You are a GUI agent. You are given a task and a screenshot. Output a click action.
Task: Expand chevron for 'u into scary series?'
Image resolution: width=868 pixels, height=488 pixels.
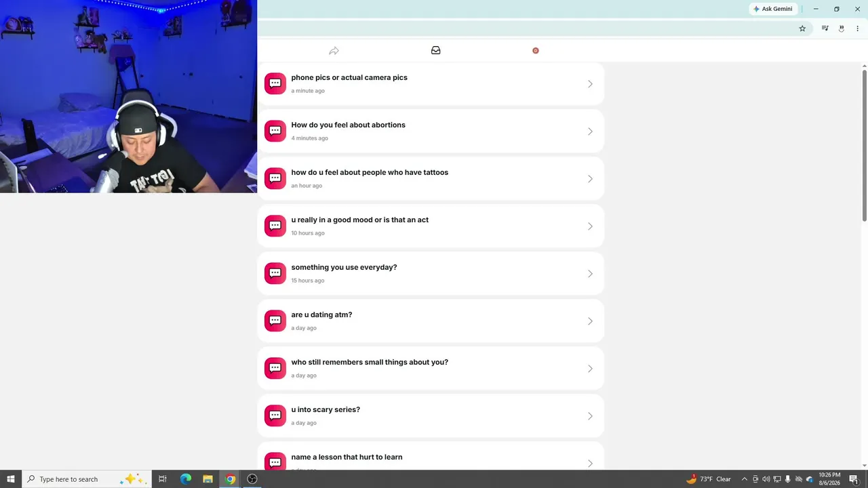tap(590, 416)
